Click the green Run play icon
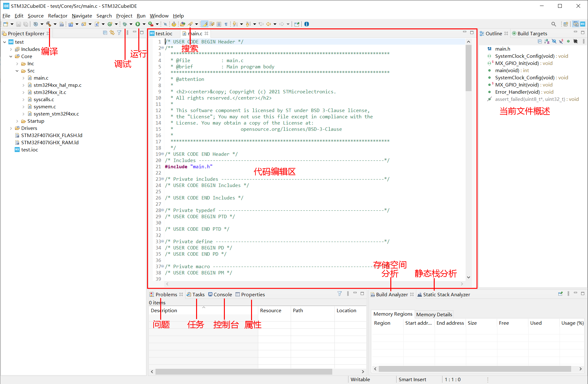Viewport: 588px width, 384px height. pos(138,24)
